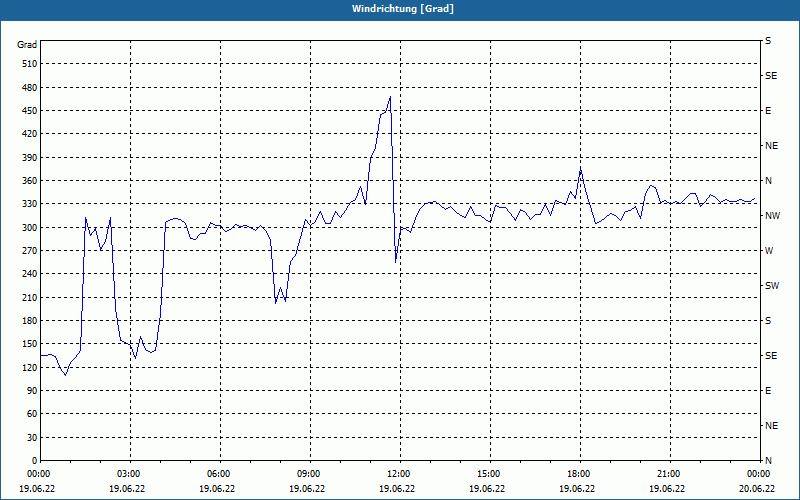Click the SE label level with 480
800x500 pixels.
tap(771, 76)
